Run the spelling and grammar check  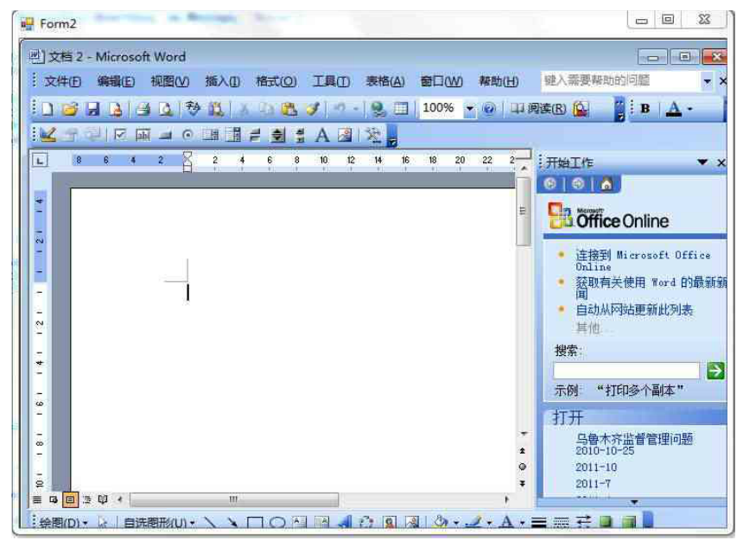pyautogui.click(x=193, y=109)
